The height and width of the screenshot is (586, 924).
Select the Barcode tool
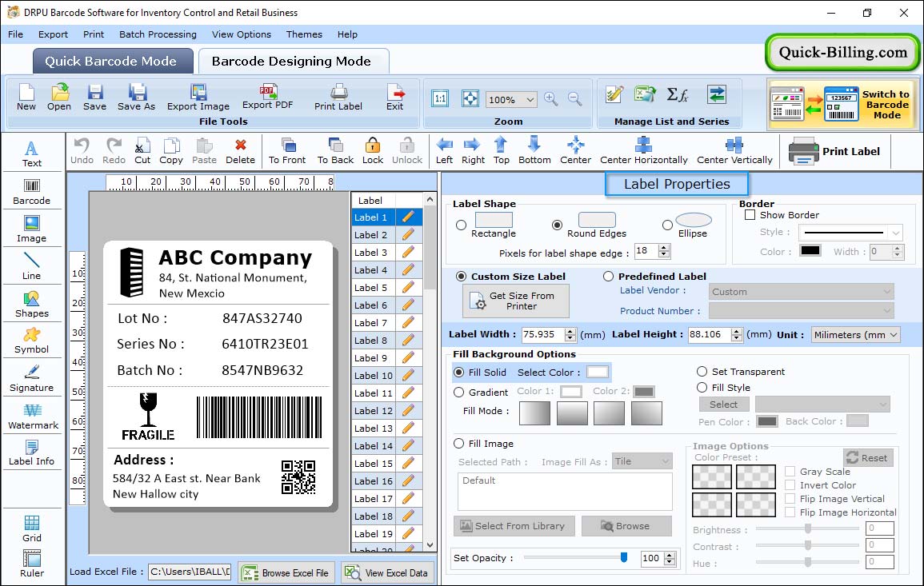coord(32,192)
